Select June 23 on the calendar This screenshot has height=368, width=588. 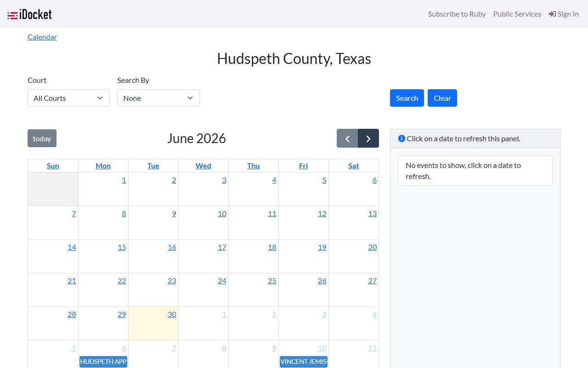coord(172,281)
